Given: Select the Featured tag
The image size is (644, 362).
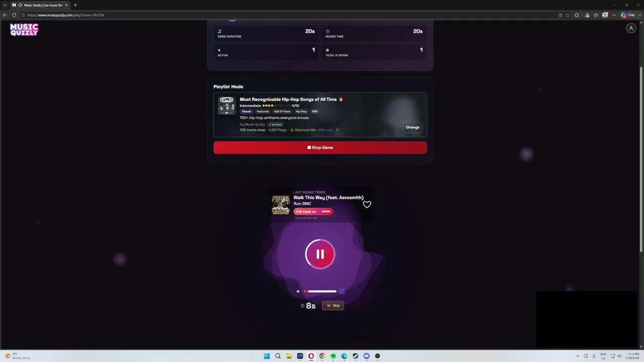Looking at the screenshot, I should 263,112.
